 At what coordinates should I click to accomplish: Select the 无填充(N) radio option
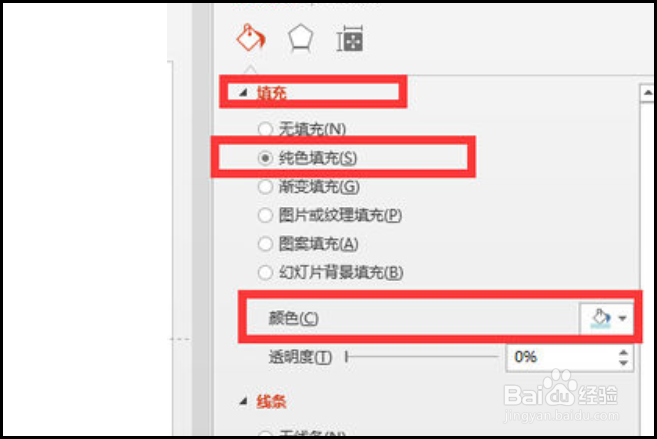click(265, 129)
